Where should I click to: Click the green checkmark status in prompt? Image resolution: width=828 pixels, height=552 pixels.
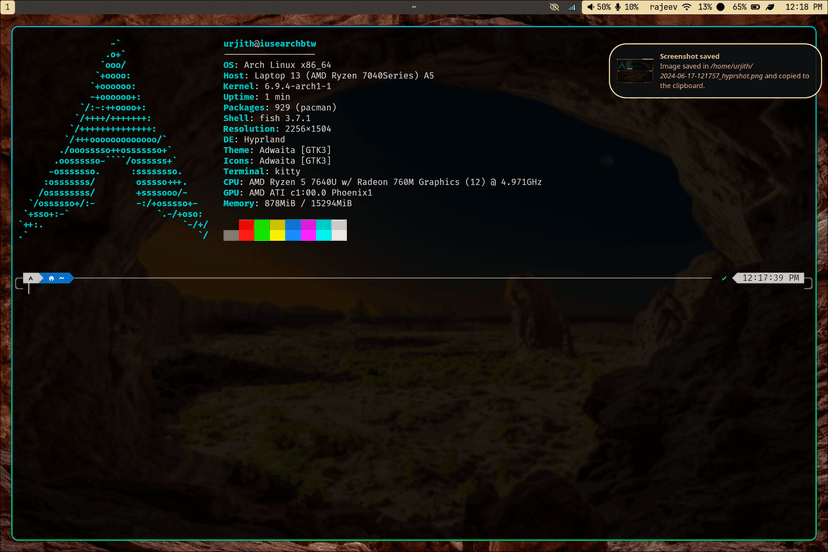tap(724, 278)
